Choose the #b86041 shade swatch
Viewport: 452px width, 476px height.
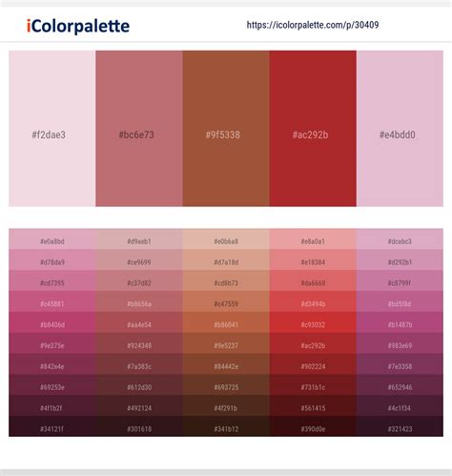click(226, 322)
